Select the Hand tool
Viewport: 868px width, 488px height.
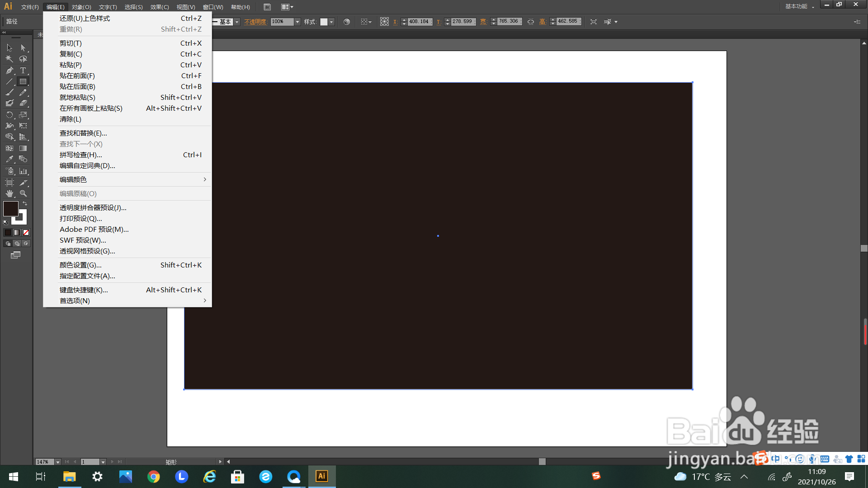click(x=9, y=193)
